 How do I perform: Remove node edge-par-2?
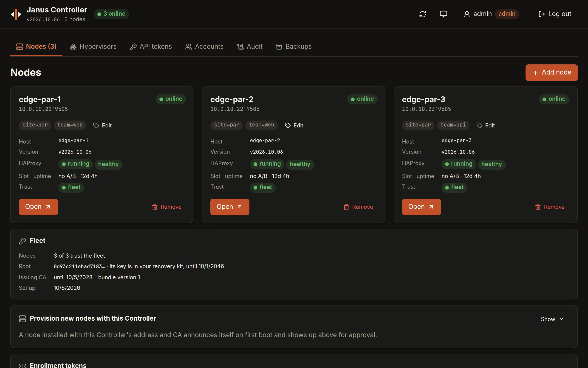point(358,207)
